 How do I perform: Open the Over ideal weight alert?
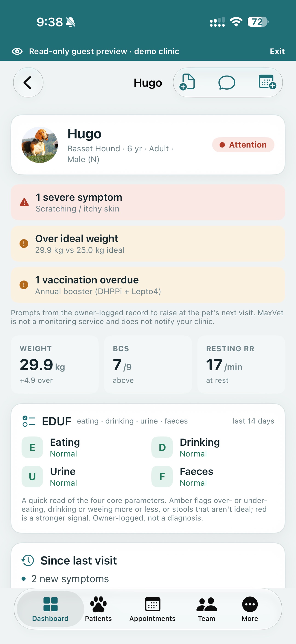[x=148, y=244]
